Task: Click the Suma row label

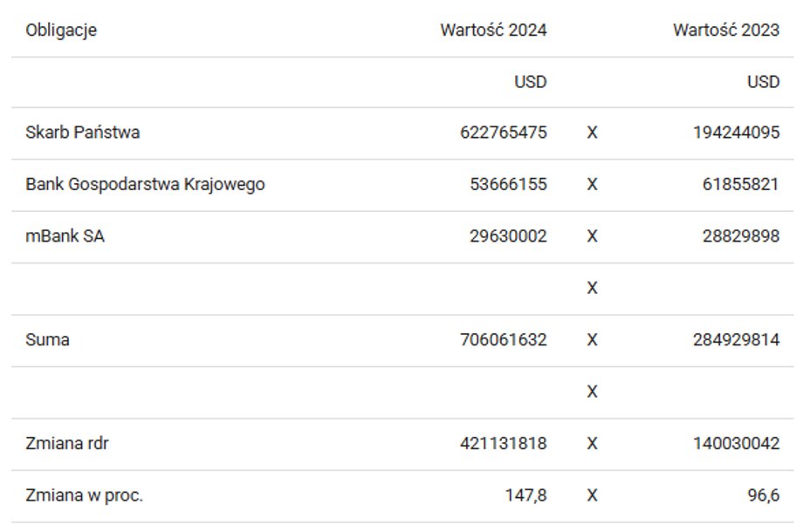Action: 47,340
